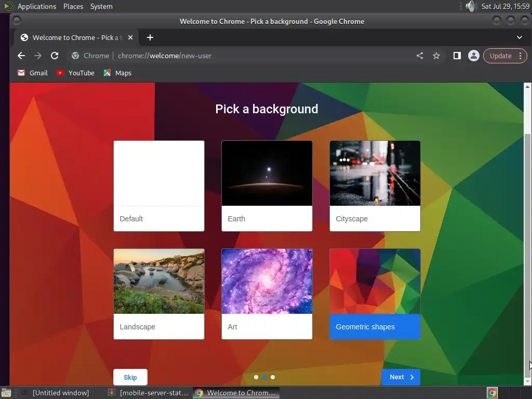Click the window menu button at titlebar left
The height and width of the screenshot is (399, 532).
16,21
